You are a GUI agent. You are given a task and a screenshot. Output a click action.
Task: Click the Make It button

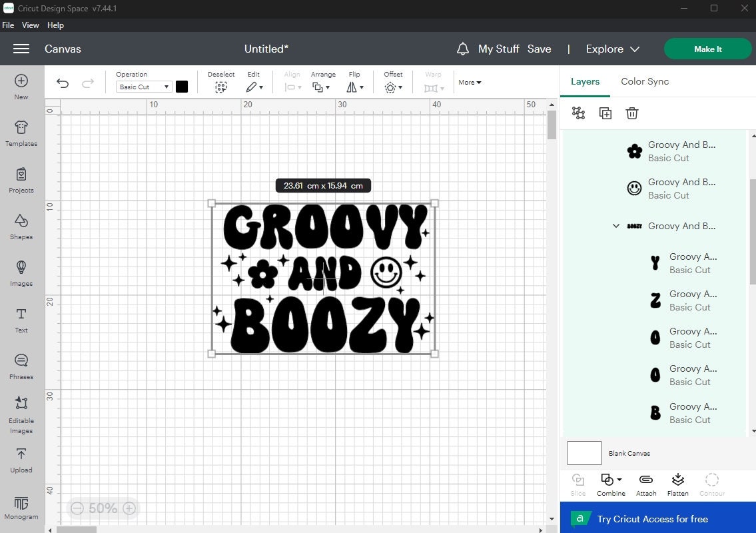point(707,49)
